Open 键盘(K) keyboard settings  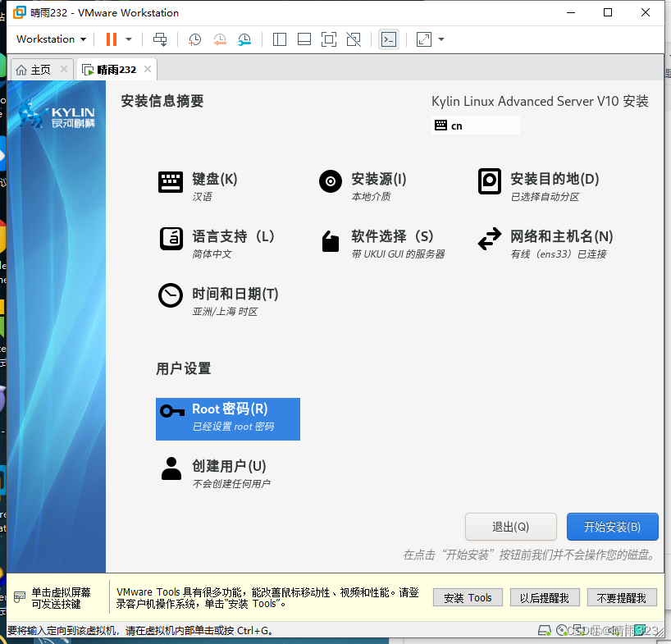coord(199,185)
